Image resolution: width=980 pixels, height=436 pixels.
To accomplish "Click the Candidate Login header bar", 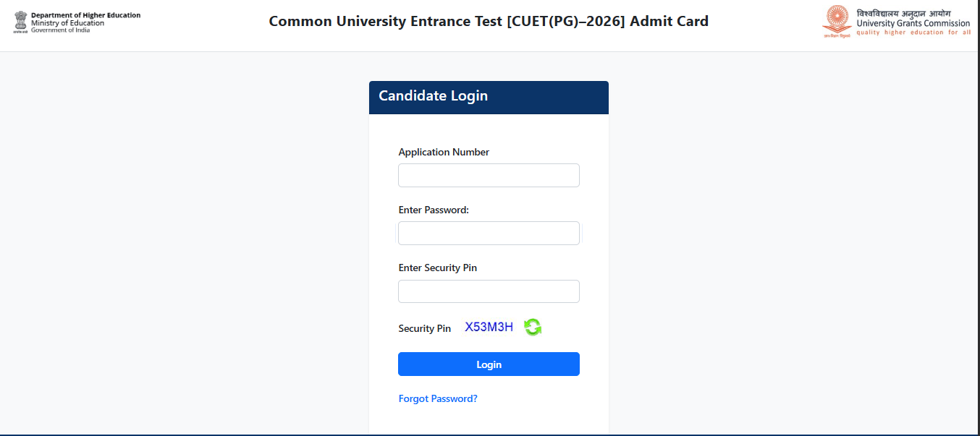I will (488, 97).
